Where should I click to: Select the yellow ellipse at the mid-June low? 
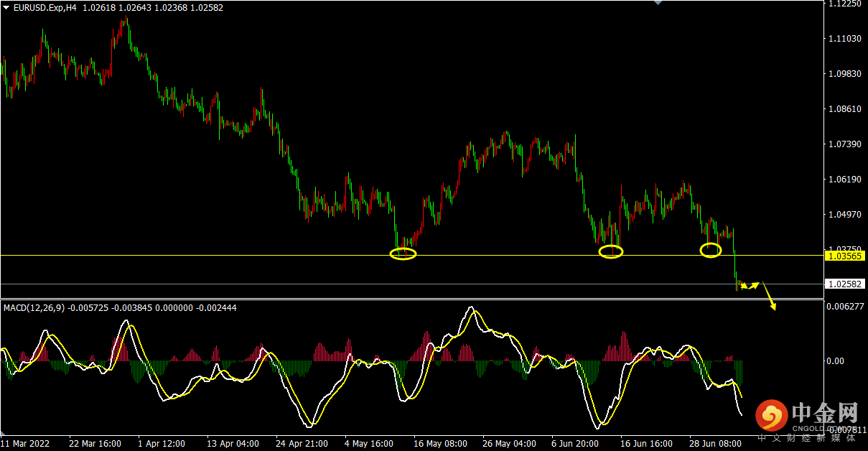611,251
